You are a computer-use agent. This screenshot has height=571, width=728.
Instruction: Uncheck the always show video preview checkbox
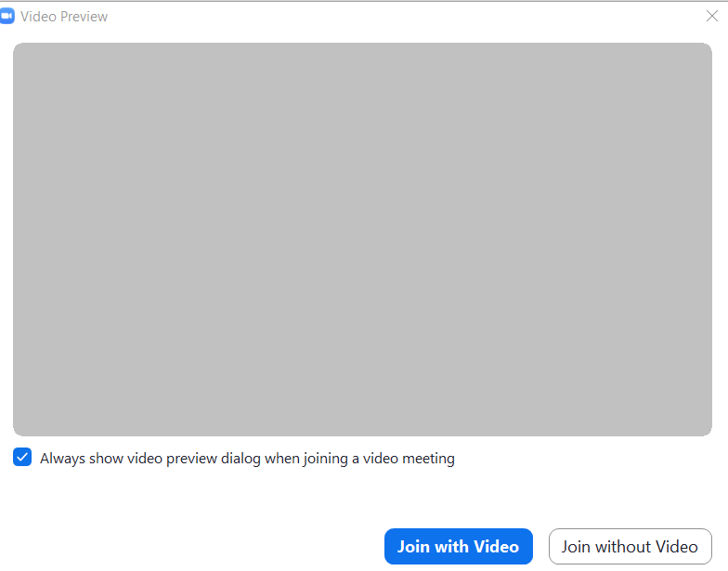click(x=22, y=458)
